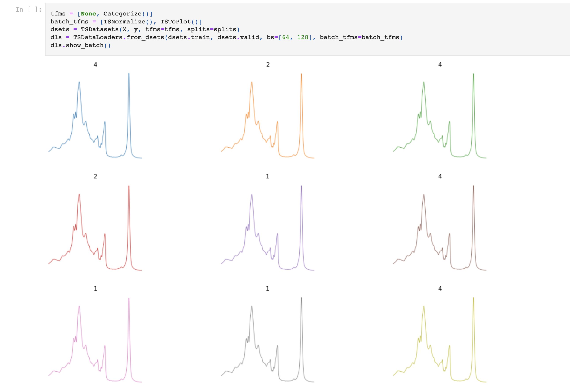Click dls.show_batch() in the cell
Screen dimensions: 570x392
[81, 45]
